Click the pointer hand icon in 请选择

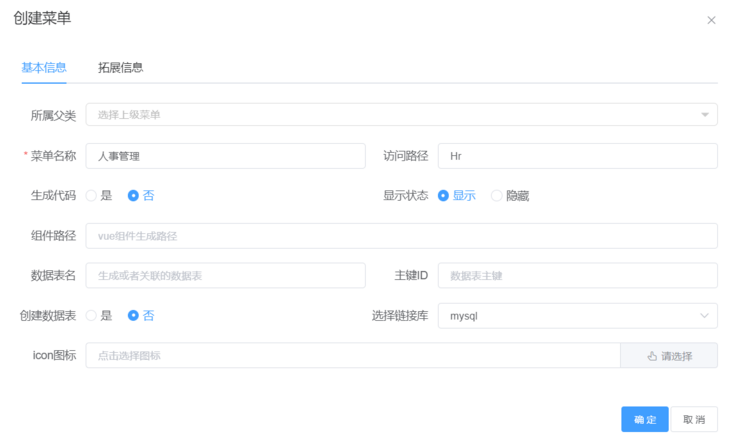pos(652,356)
